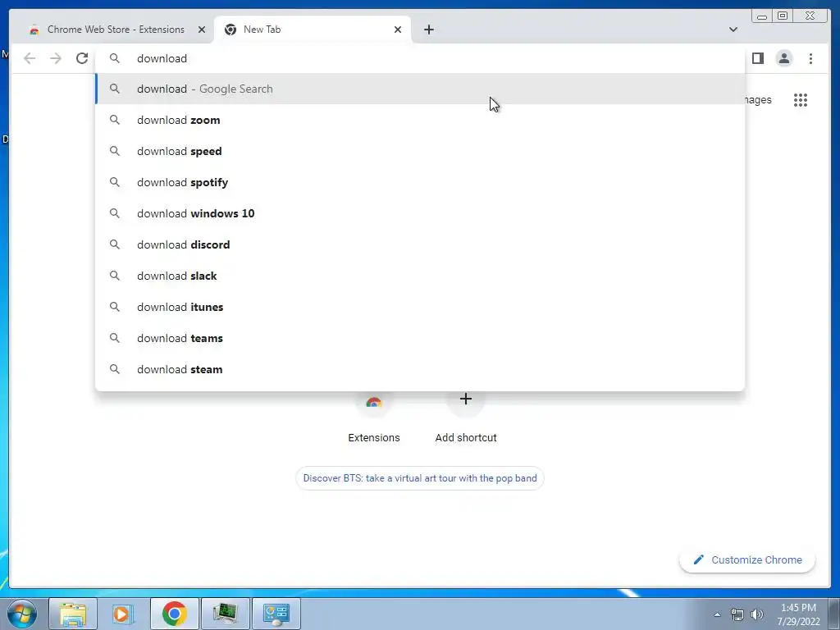Click the search icon beside download zoom
The image size is (840, 630).
pyautogui.click(x=115, y=120)
